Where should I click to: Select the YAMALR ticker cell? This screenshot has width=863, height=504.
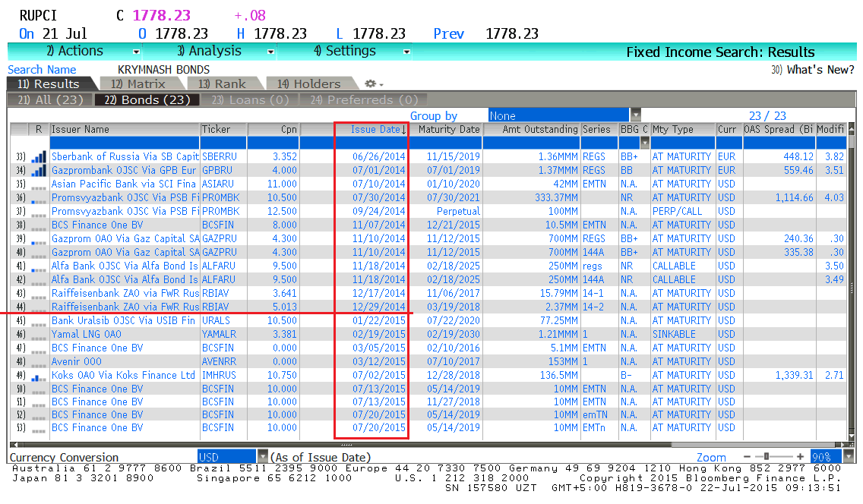coord(219,334)
